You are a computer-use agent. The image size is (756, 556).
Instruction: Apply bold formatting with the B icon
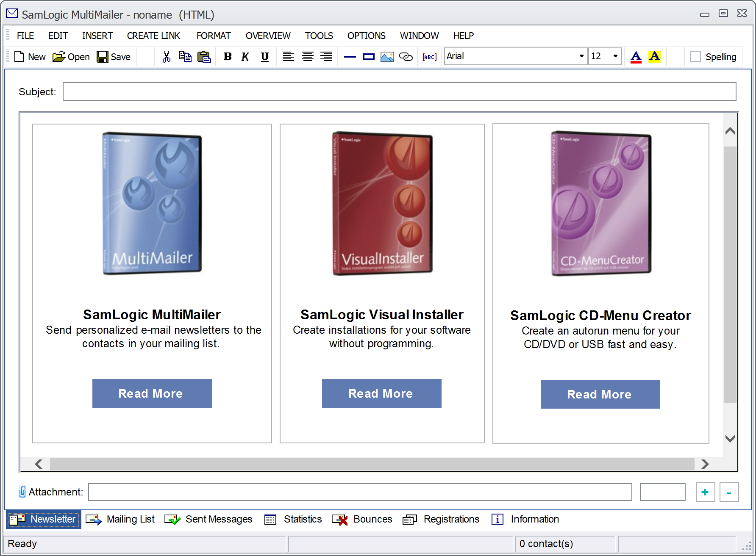[228, 57]
